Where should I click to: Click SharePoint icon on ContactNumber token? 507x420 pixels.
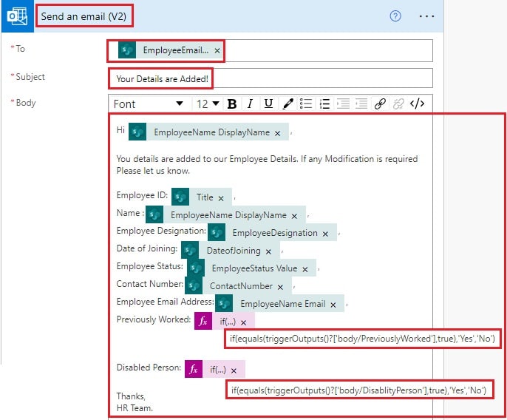pyautogui.click(x=194, y=285)
